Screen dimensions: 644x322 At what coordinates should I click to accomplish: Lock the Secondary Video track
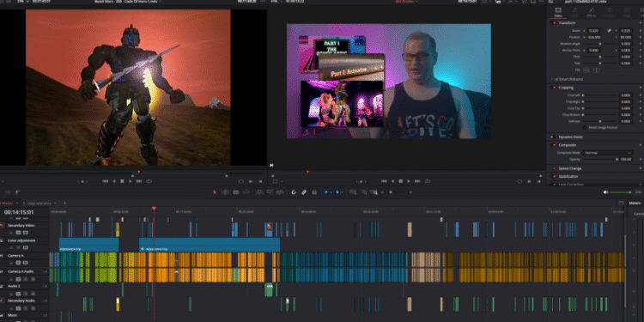click(x=11, y=233)
